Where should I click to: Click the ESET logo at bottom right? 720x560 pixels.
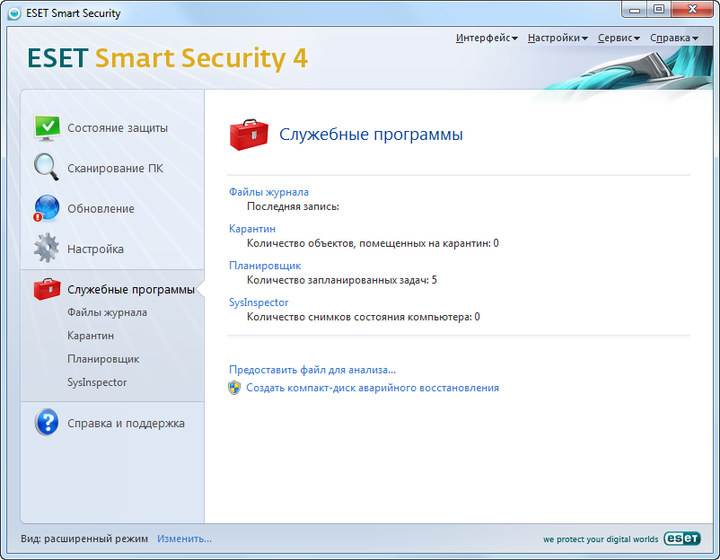point(682,538)
